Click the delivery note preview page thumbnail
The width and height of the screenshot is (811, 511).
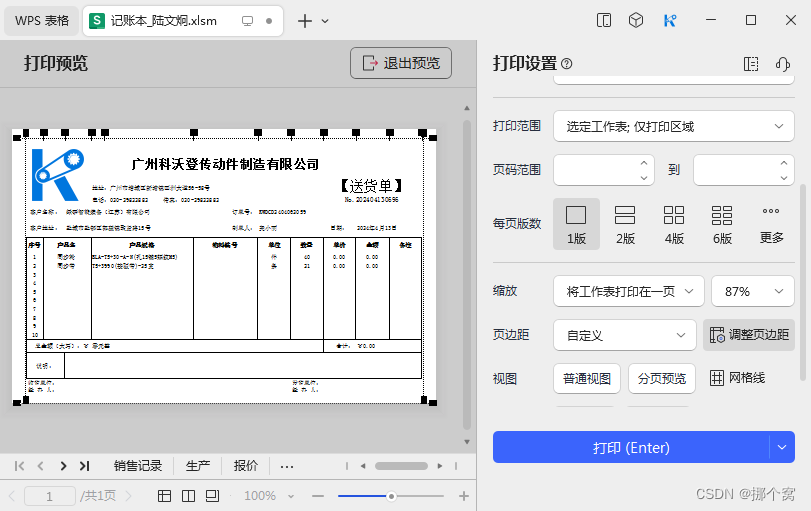(x=224, y=267)
